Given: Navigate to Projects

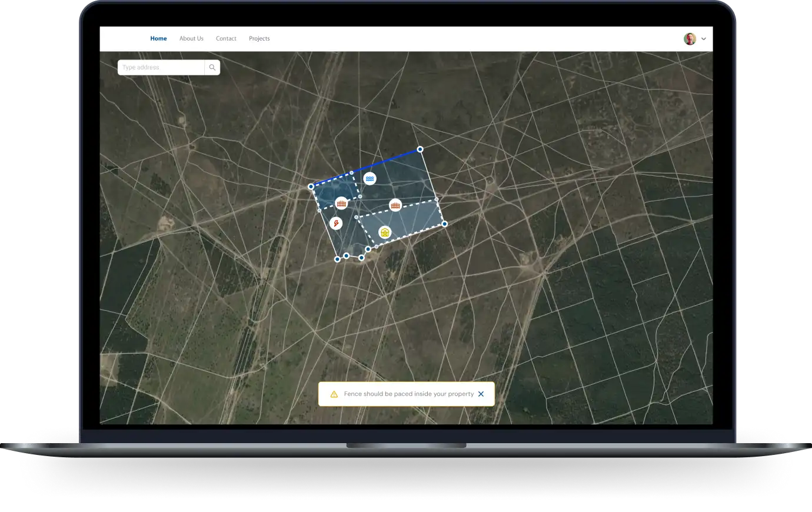Looking at the screenshot, I should pos(259,39).
